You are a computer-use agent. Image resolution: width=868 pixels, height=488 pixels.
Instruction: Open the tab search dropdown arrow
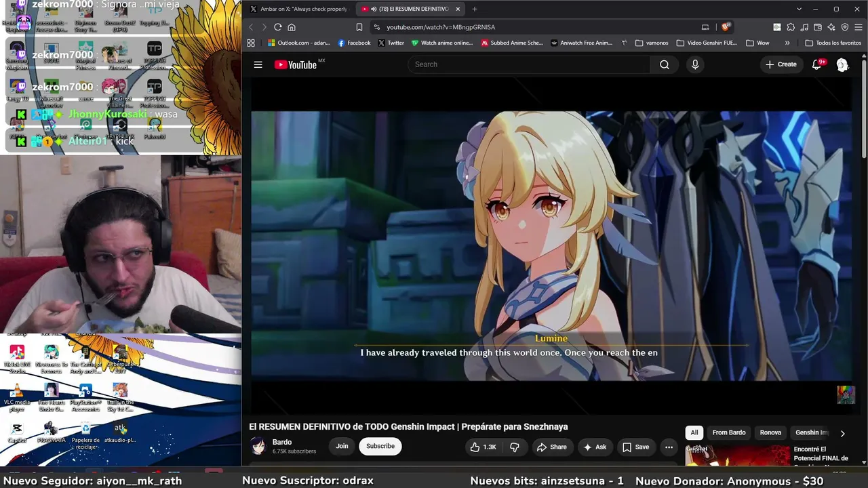pos(799,9)
